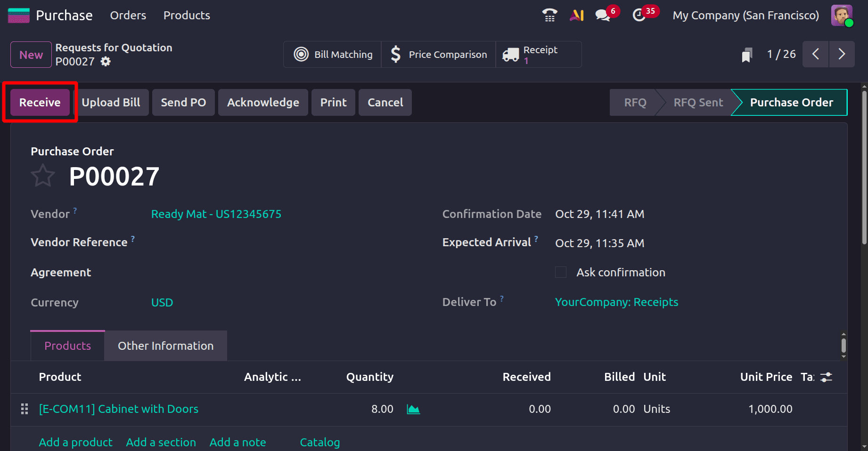Click the bookmark icon near the record pager
The height and width of the screenshot is (451, 868).
pos(746,54)
